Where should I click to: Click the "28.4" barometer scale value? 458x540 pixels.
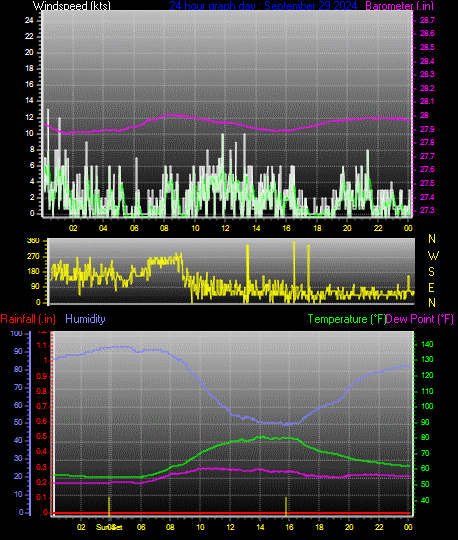pos(427,61)
